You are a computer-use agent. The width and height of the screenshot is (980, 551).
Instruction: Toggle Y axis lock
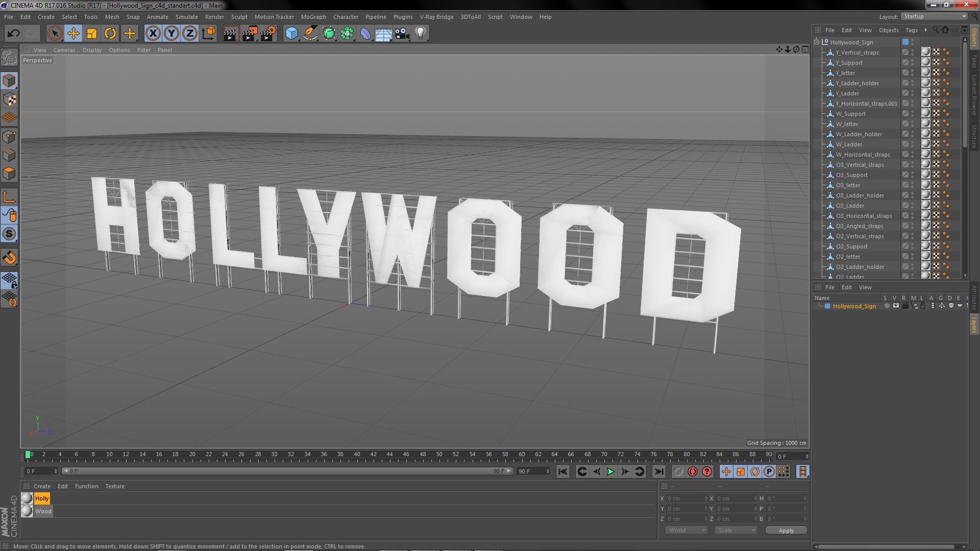point(171,34)
